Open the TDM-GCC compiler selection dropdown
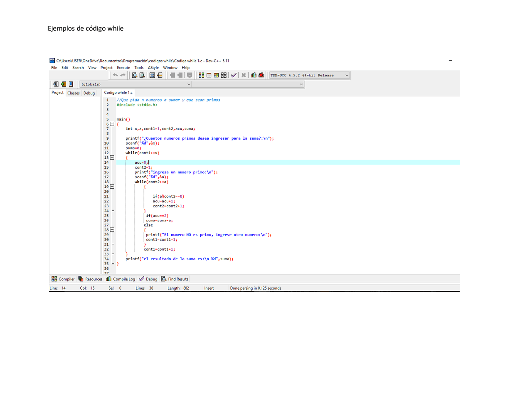Image resolution: width=532 pixels, height=411 pixels. [347, 75]
